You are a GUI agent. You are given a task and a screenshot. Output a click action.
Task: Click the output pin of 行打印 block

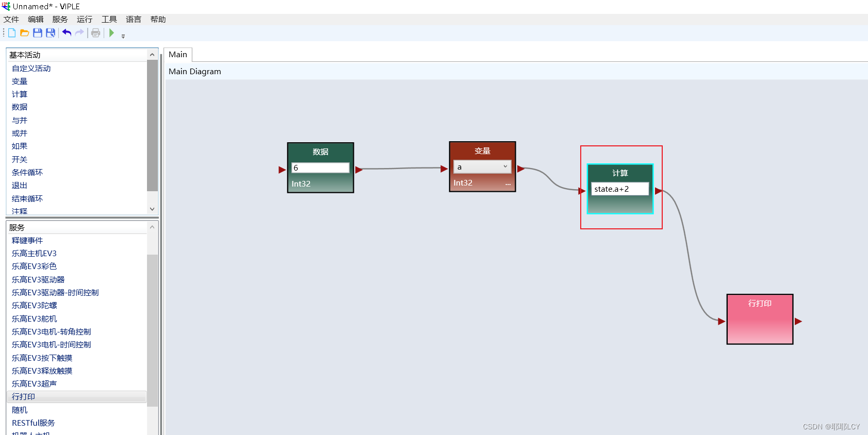(x=798, y=322)
